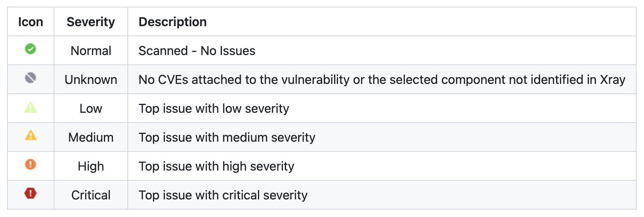Click the Low severity label
The width and height of the screenshot is (644, 217).
(91, 108)
